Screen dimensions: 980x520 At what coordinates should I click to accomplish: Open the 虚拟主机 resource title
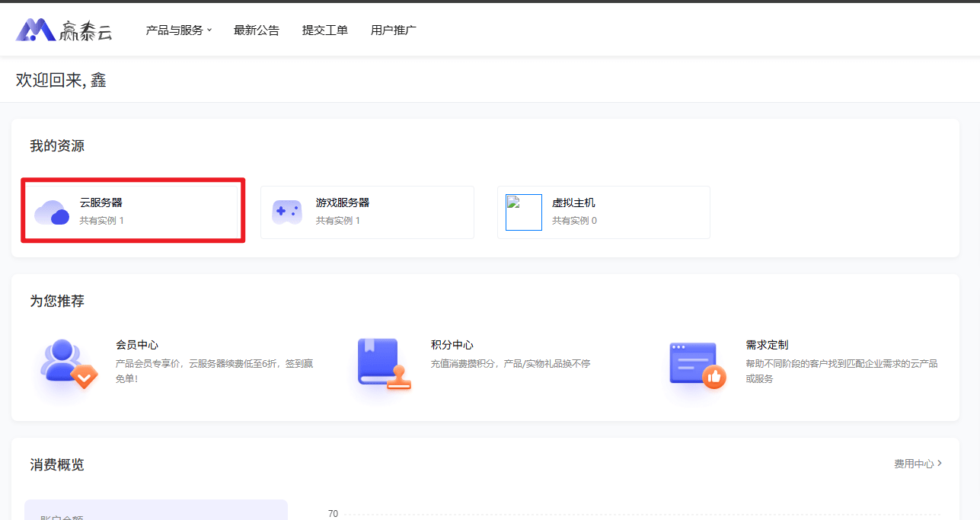[x=573, y=203]
